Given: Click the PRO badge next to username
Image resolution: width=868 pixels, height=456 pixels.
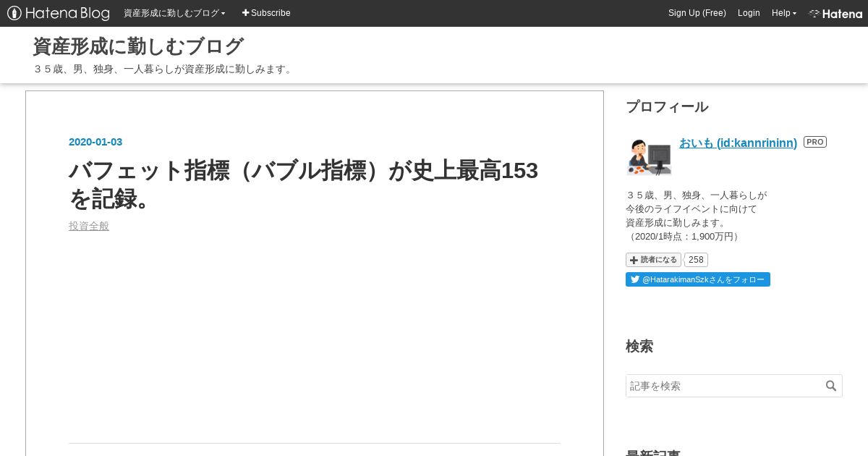Looking at the screenshot, I should [815, 142].
